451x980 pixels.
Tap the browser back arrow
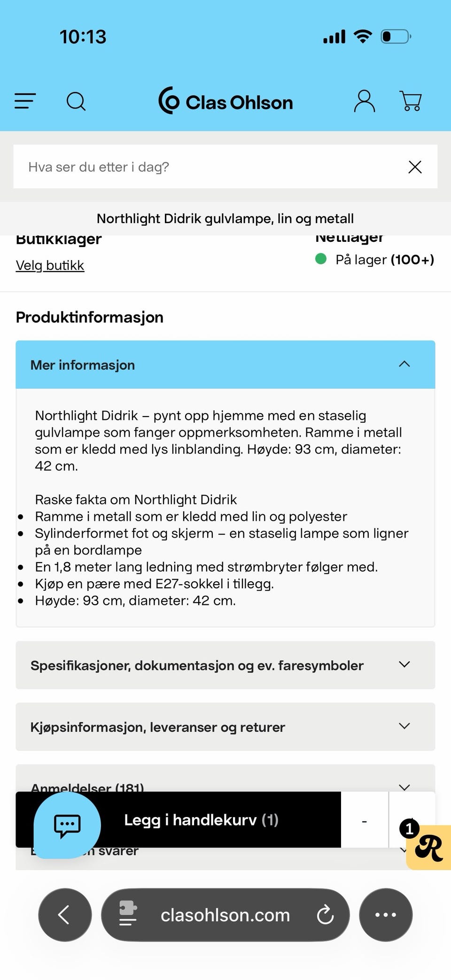pos(65,915)
